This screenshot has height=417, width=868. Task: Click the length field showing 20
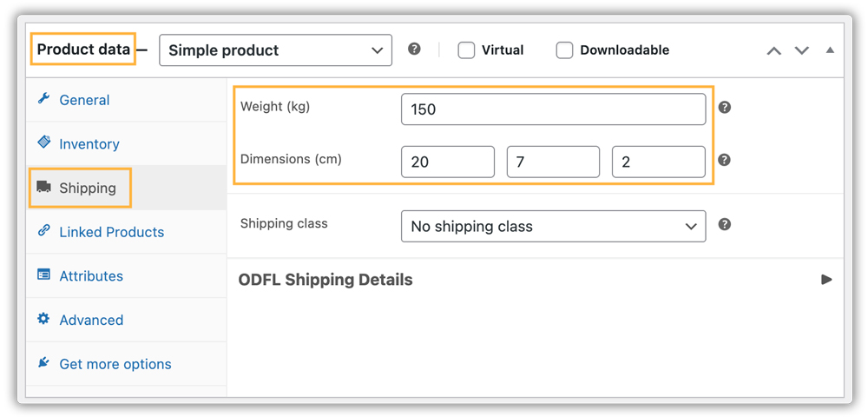pyautogui.click(x=448, y=162)
